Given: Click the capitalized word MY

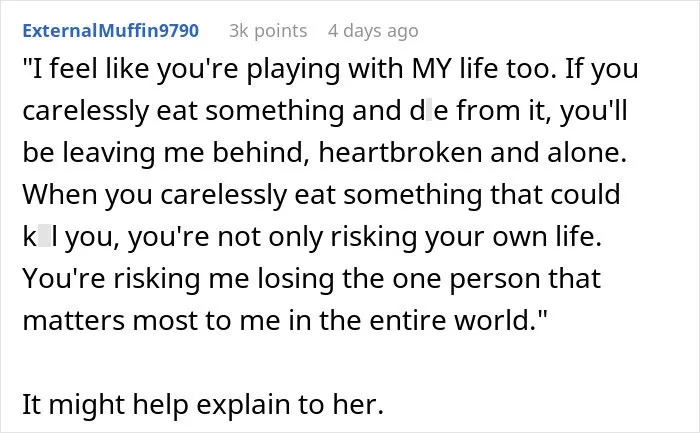Looking at the screenshot, I should tap(429, 69).
